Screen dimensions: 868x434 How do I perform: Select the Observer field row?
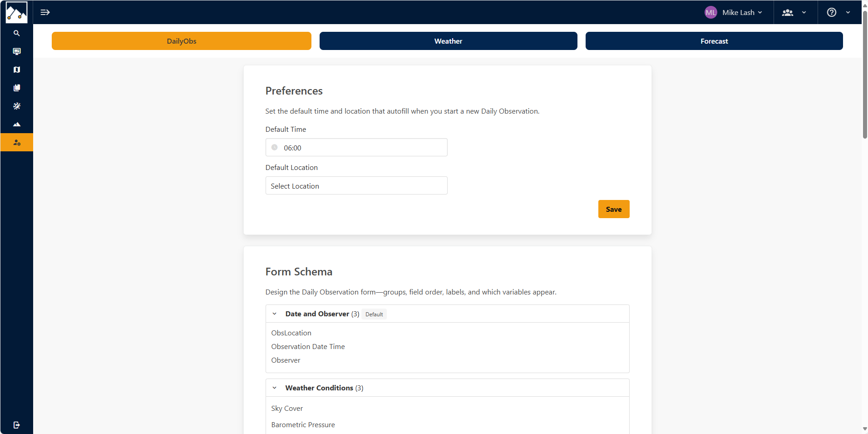tap(447, 360)
